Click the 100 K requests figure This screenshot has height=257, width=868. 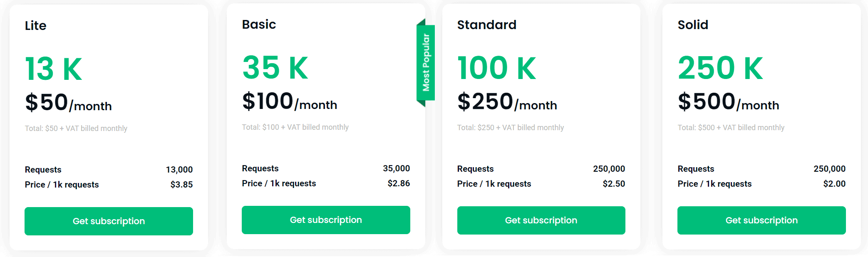coord(496,68)
